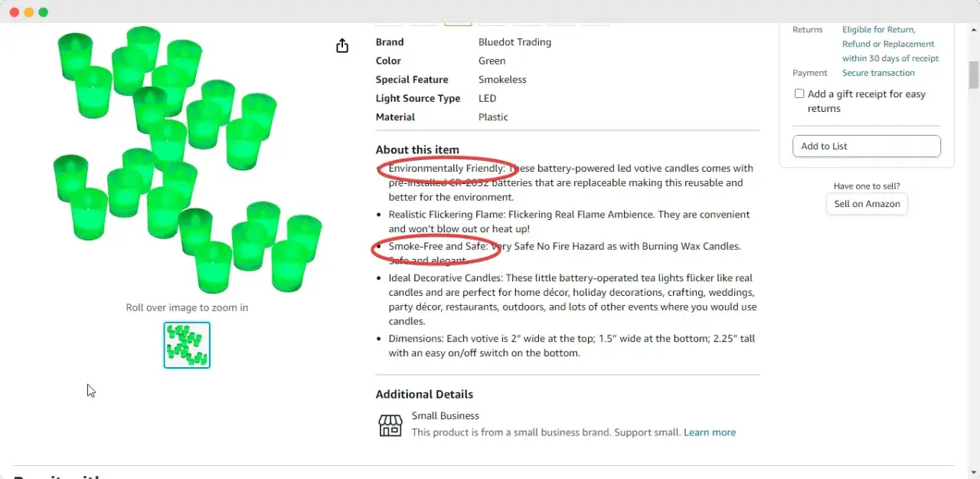The height and width of the screenshot is (479, 980).
Task: Click the vertical scrollbar thumb
Action: [x=974, y=74]
